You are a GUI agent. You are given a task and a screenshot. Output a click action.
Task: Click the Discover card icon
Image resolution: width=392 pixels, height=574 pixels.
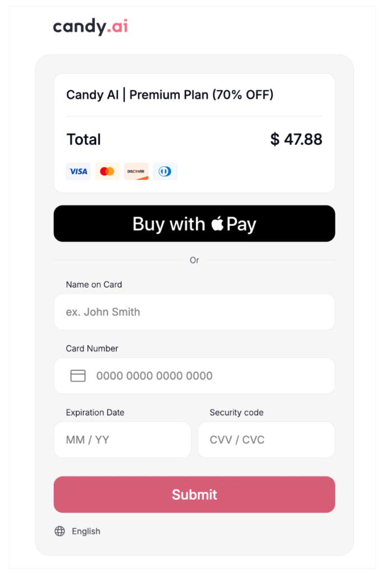[136, 171]
